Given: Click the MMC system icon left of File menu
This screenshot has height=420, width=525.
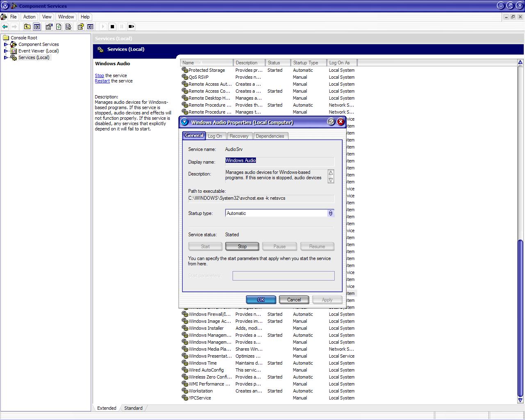Looking at the screenshot, I should [x=4, y=17].
